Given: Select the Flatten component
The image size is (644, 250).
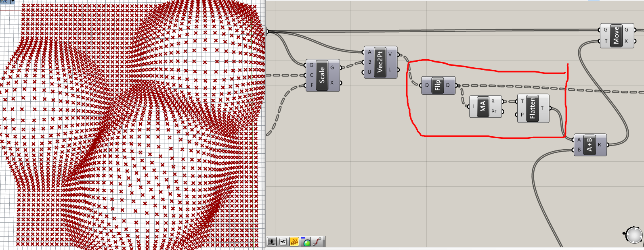Looking at the screenshot, I should click(532, 108).
